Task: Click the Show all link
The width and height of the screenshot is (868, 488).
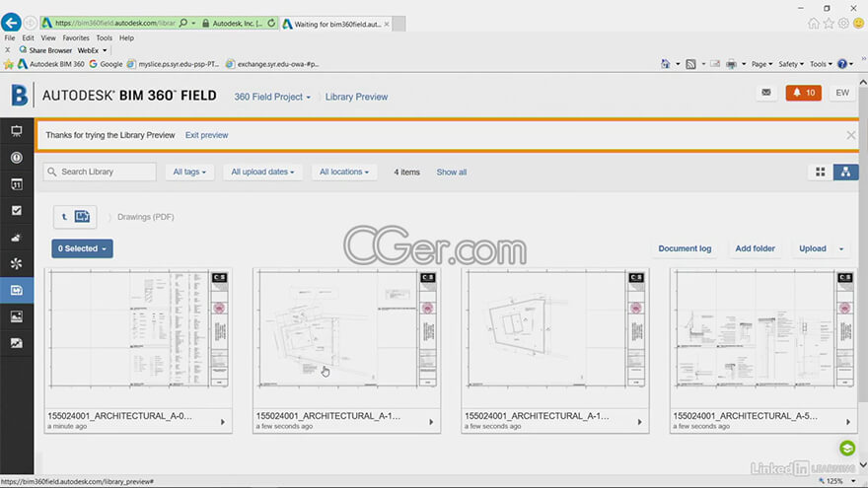Action: tap(451, 173)
